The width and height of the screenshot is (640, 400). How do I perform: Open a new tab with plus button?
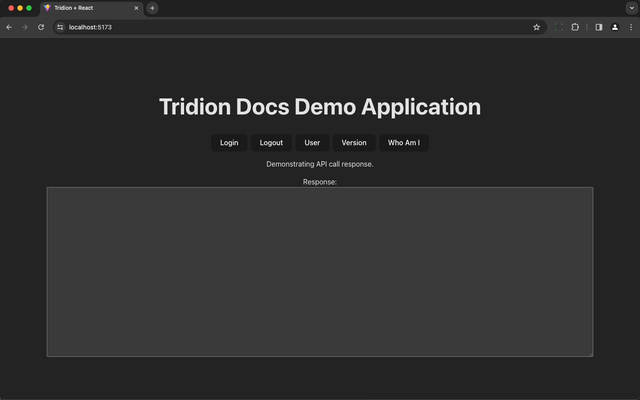coord(152,8)
